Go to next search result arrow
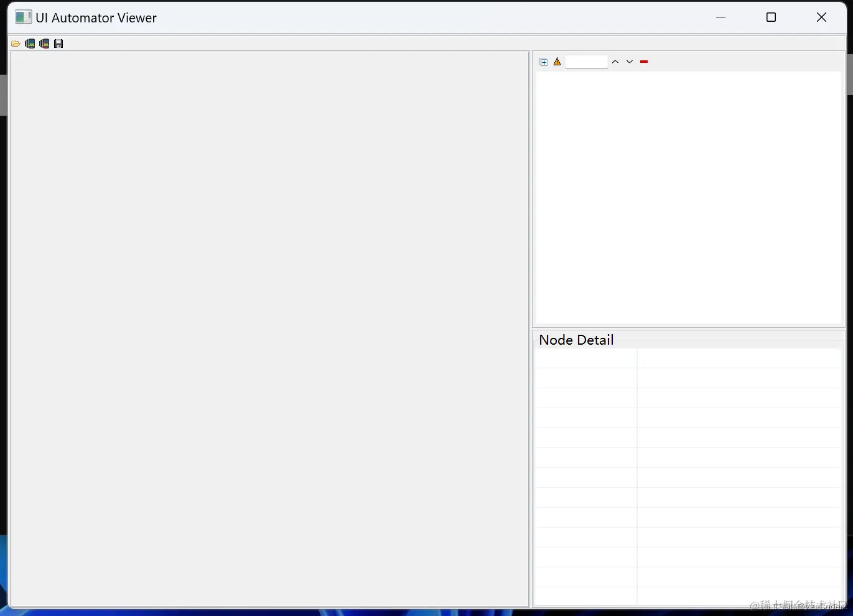Screen dimensions: 853x616 pos(630,62)
